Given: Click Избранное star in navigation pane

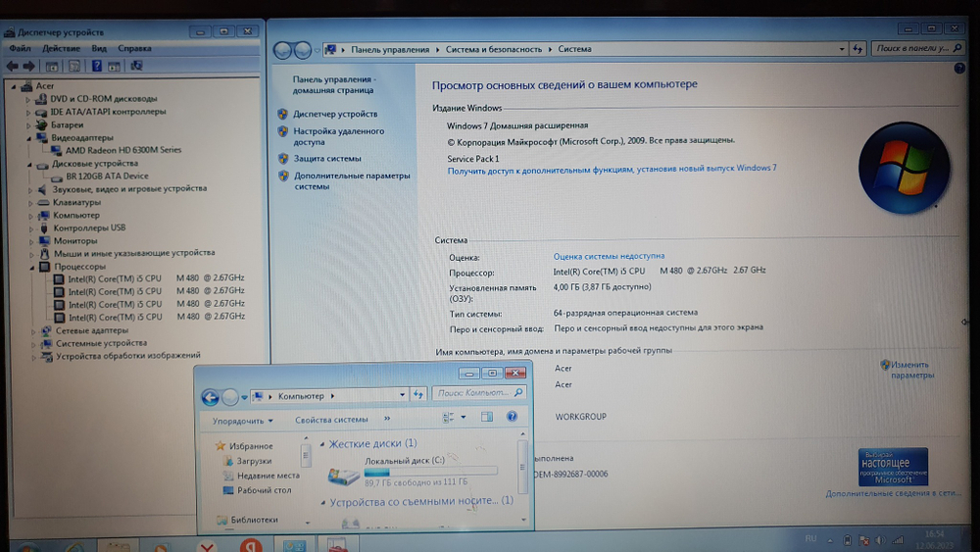Looking at the screenshot, I should (220, 446).
